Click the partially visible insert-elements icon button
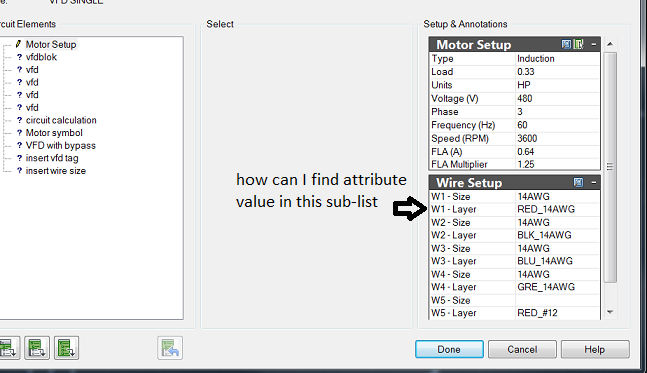The image size is (647, 373). coord(9,348)
